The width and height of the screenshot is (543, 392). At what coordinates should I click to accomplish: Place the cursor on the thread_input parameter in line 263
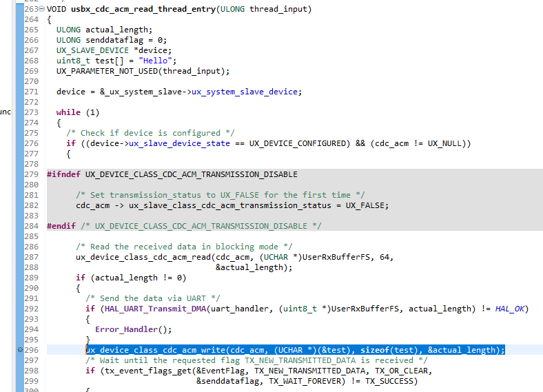click(x=279, y=9)
